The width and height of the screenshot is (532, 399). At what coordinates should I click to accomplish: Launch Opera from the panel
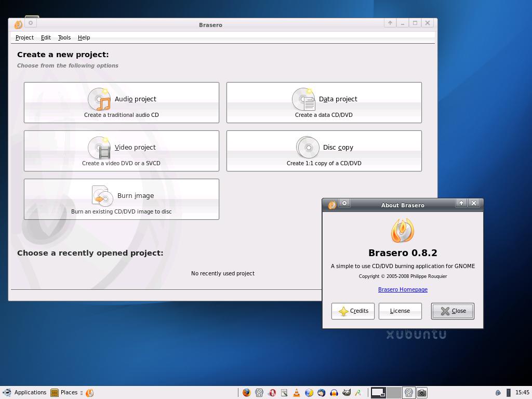(272, 393)
